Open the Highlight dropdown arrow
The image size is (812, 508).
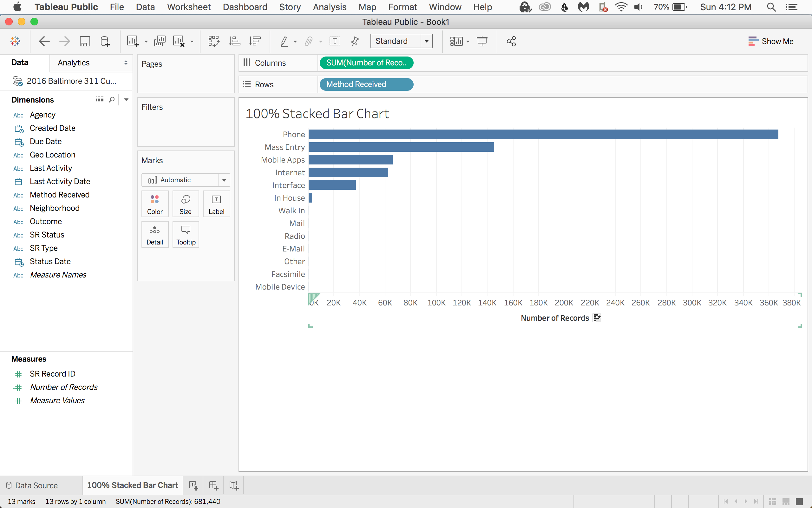click(295, 42)
